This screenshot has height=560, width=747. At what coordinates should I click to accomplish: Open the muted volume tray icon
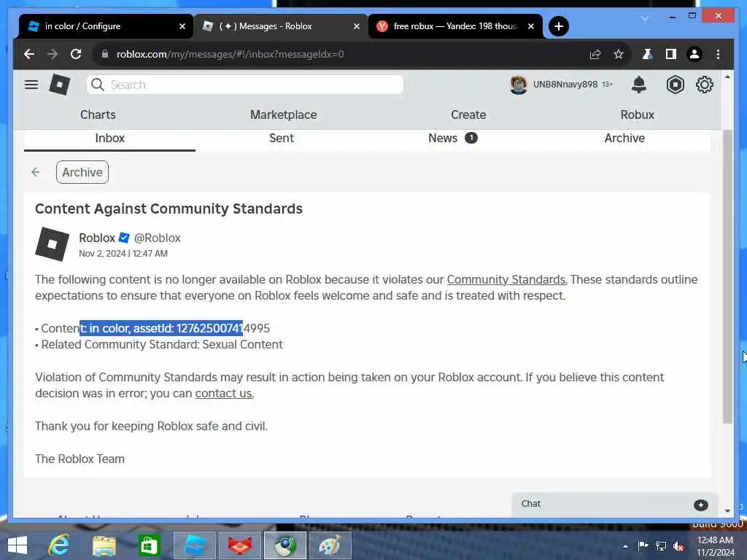678,546
